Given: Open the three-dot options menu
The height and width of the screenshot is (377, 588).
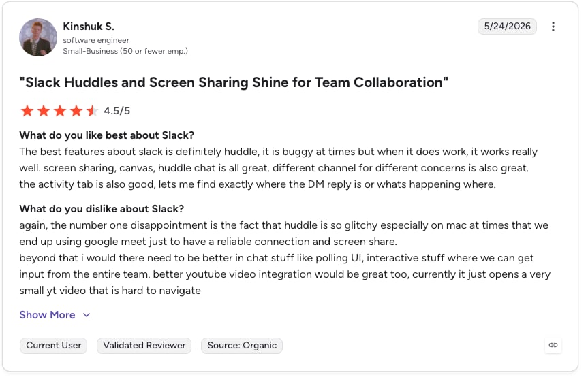Looking at the screenshot, I should [x=553, y=27].
